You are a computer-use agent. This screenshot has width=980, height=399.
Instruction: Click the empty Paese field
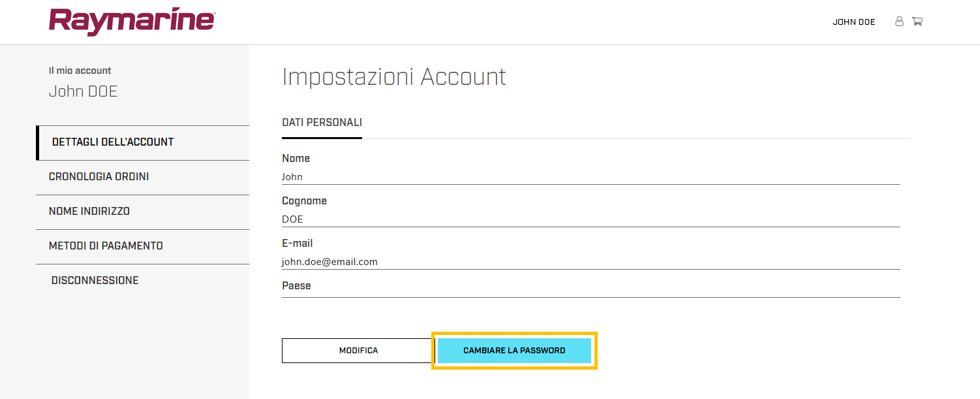pos(590,292)
